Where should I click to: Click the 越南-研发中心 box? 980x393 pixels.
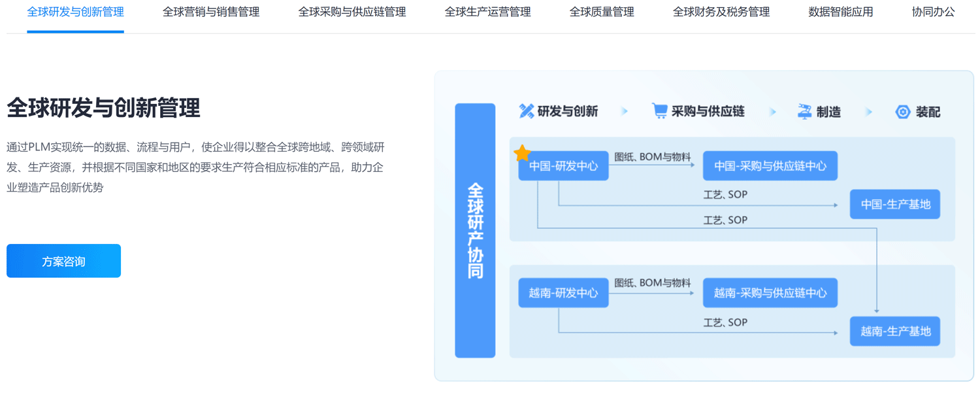tap(563, 293)
